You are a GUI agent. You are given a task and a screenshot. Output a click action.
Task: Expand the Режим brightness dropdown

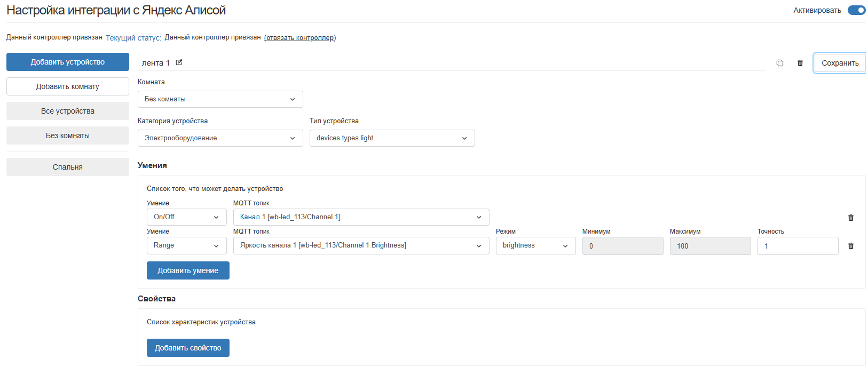[535, 245]
